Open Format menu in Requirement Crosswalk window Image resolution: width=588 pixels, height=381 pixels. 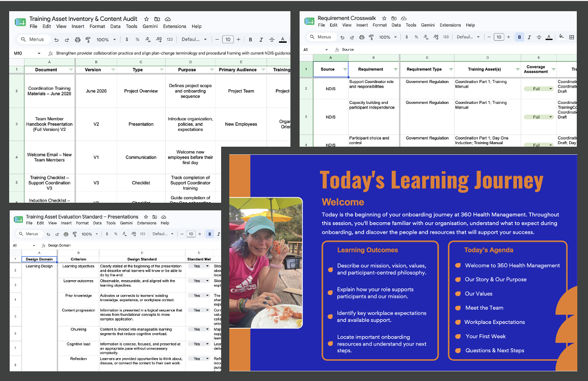coord(380,25)
